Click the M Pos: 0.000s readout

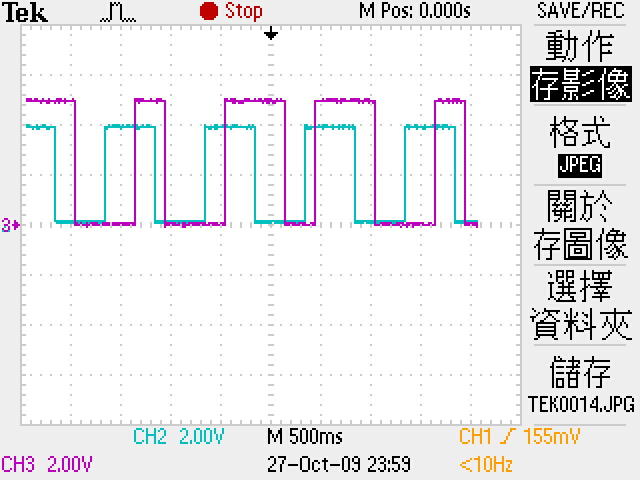[415, 11]
